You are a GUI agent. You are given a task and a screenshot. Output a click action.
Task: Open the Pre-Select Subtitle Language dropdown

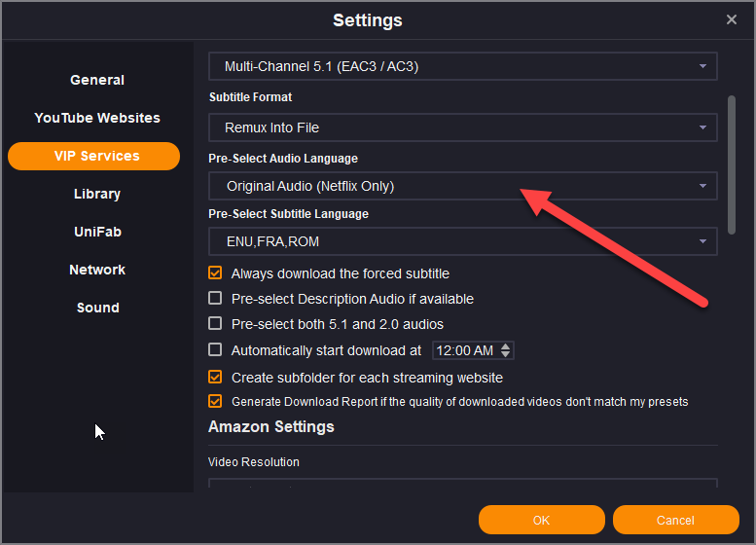(463, 241)
